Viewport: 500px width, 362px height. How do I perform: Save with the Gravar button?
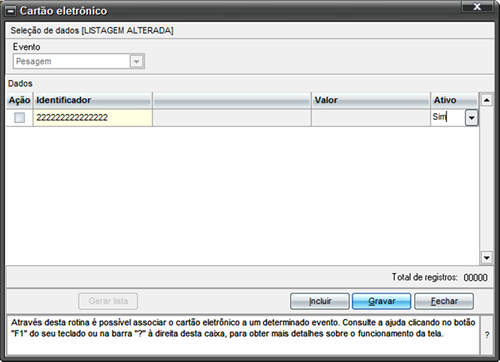[382, 301]
